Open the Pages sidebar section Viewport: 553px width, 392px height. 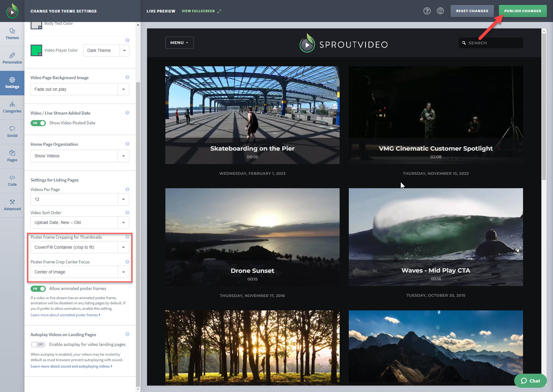[x=12, y=156]
